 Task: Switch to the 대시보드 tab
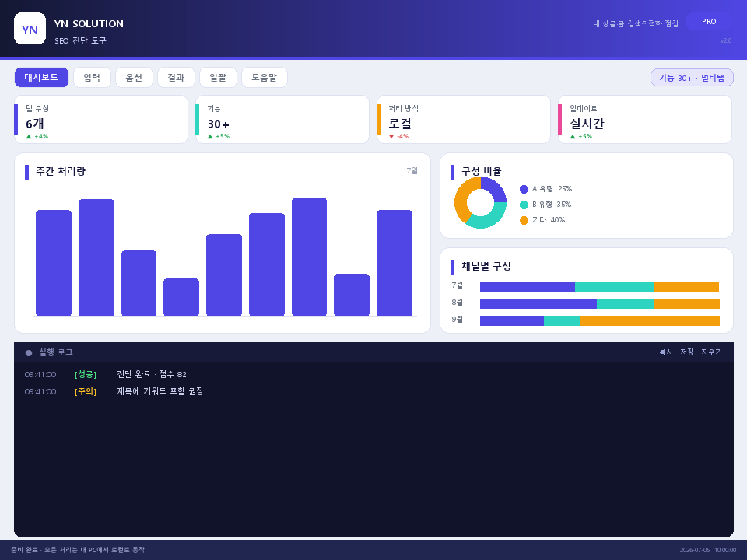point(41,77)
